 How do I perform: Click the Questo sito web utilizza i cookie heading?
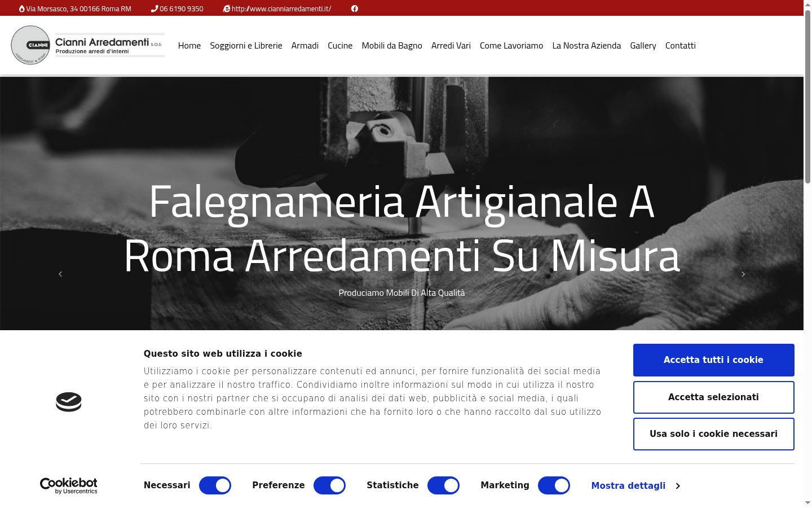coord(223,354)
